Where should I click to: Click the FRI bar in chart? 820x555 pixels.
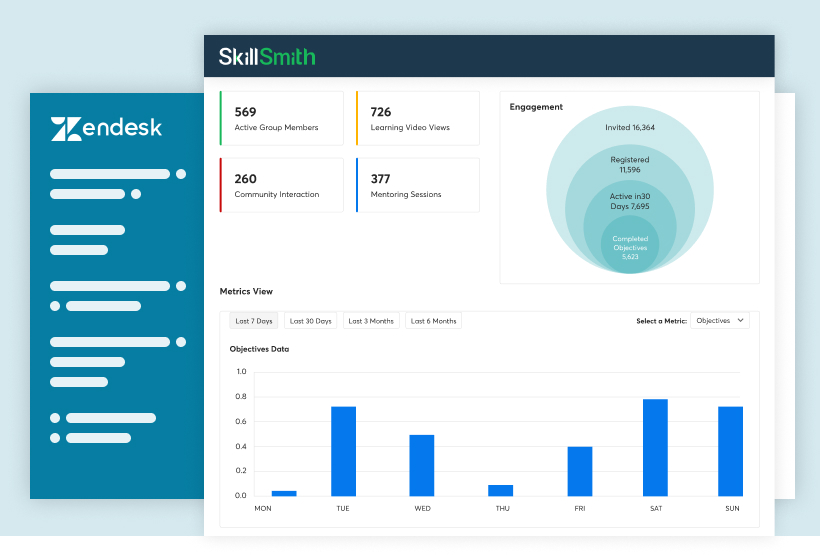coord(580,471)
